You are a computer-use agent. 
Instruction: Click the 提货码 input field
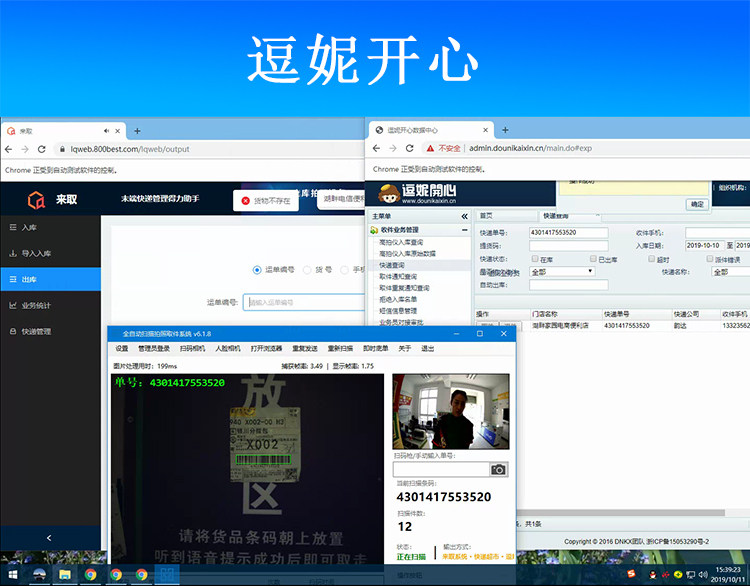569,246
